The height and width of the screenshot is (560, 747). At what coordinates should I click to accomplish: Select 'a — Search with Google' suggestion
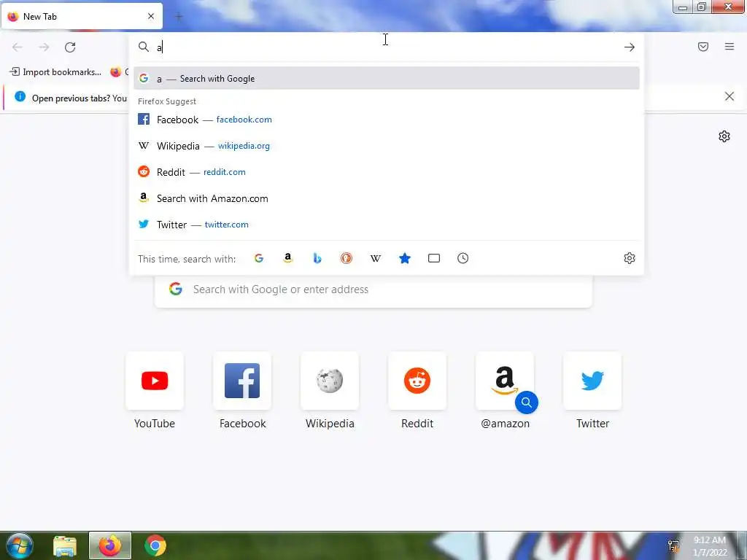click(x=387, y=79)
